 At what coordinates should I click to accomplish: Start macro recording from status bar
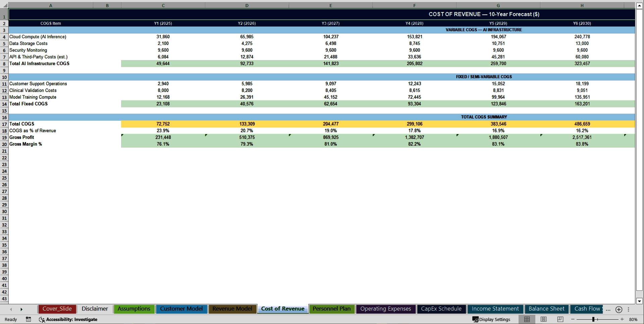click(x=28, y=319)
